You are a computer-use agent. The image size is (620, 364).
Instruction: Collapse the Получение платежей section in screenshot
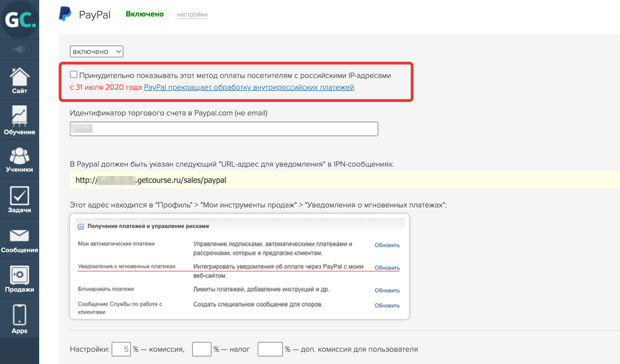[81, 226]
